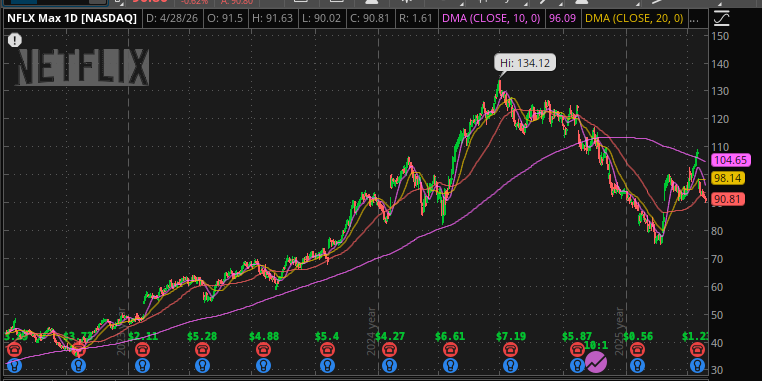Open the lightbulb event icon below $2.11
This screenshot has height=381, width=762.
(142, 365)
